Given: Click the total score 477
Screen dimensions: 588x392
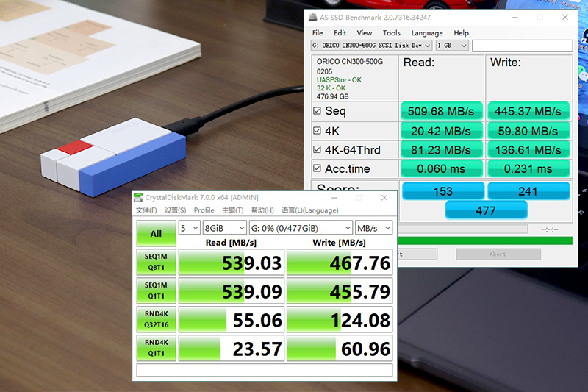Looking at the screenshot, I should click(x=486, y=210).
